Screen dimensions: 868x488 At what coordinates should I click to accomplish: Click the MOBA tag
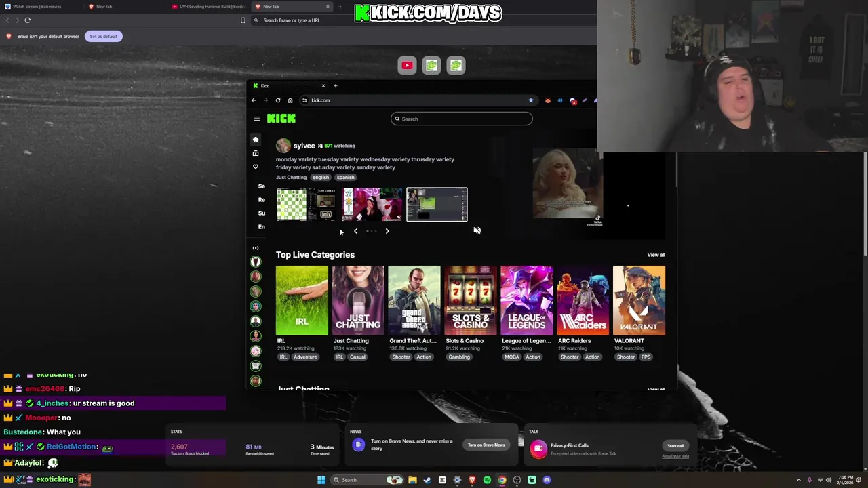coord(512,357)
